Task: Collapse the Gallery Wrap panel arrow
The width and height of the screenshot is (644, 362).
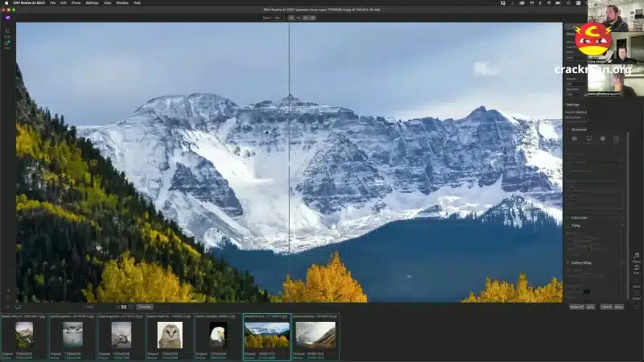Action: [622, 263]
